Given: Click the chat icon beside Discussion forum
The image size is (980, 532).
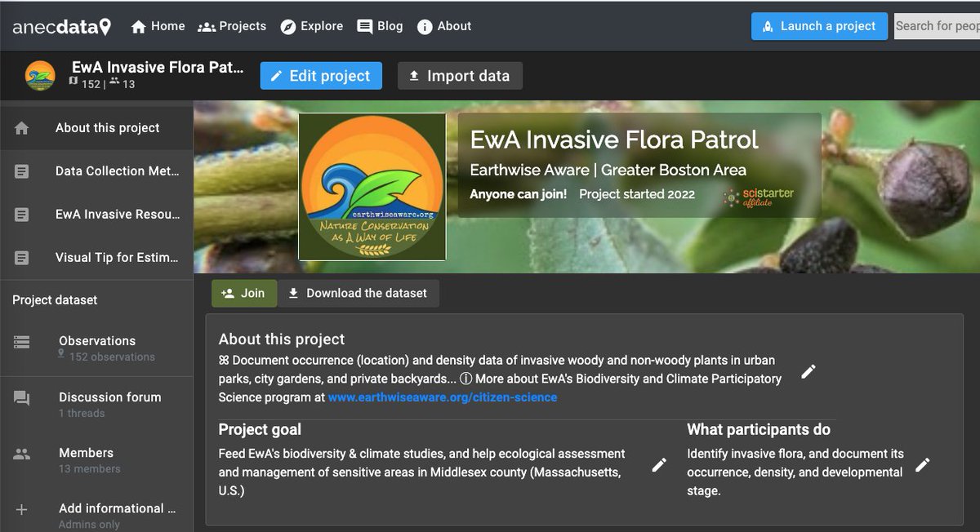Looking at the screenshot, I should tap(22, 398).
